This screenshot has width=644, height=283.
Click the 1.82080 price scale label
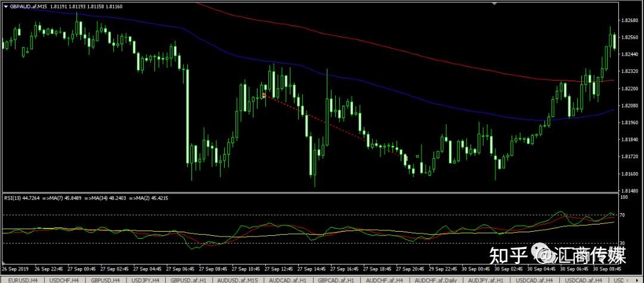point(629,106)
